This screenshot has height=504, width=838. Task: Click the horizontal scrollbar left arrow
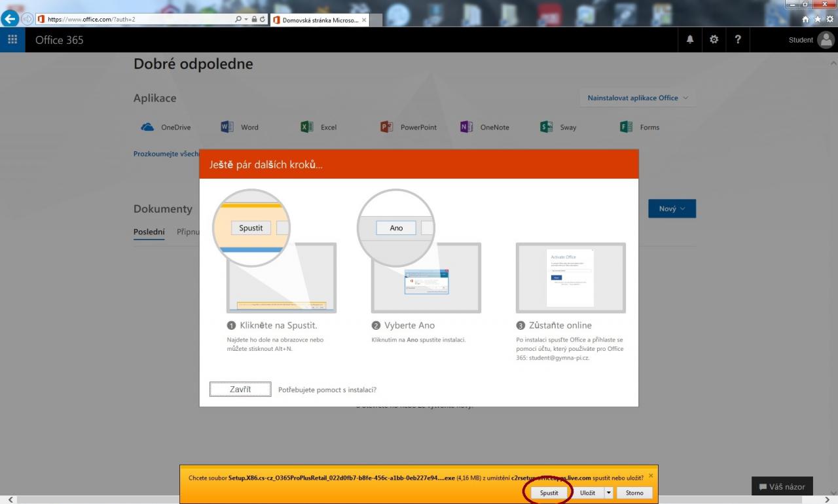(x=10, y=499)
